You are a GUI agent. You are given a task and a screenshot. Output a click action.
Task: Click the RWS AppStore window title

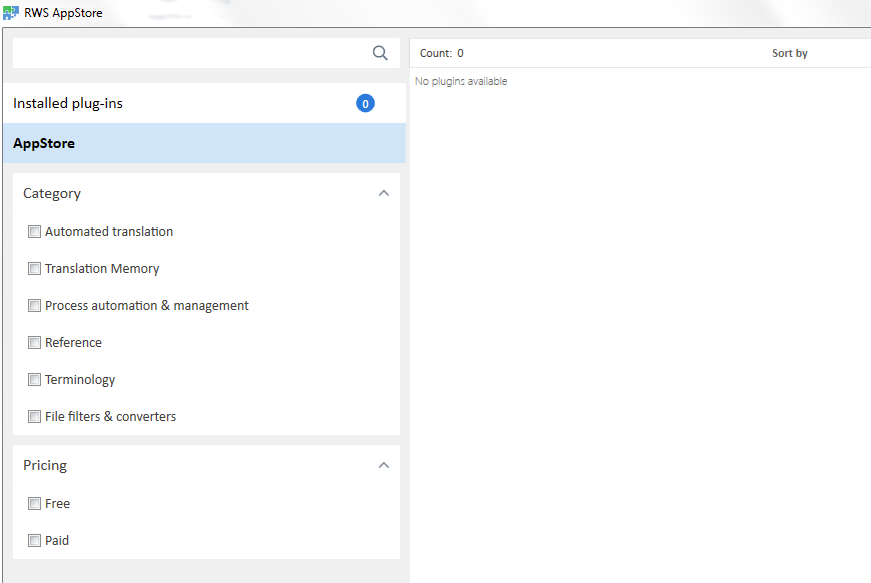[63, 13]
